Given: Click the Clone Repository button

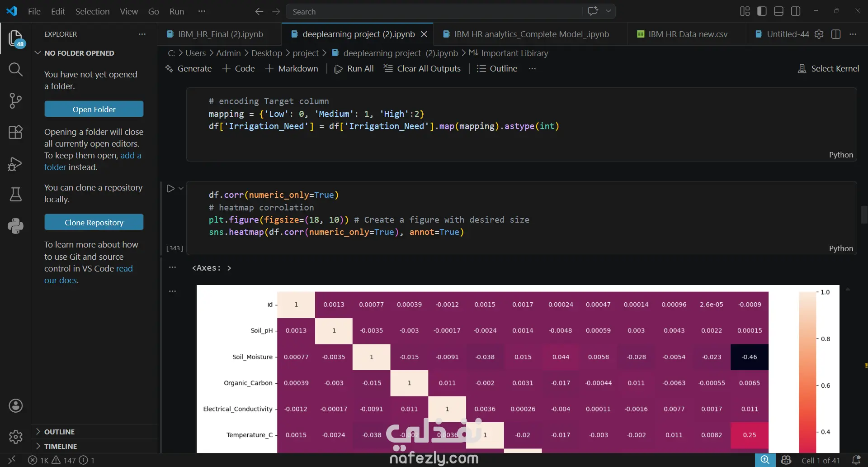Looking at the screenshot, I should pyautogui.click(x=94, y=223).
